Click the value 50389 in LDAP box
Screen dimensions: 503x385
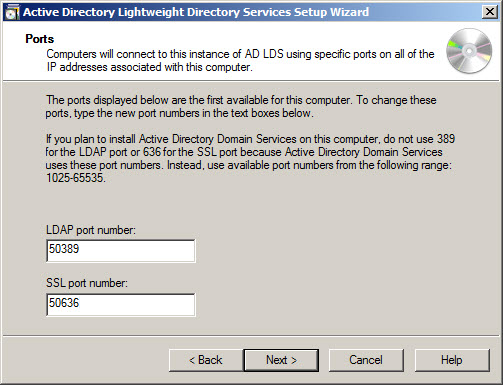pyautogui.click(x=64, y=249)
